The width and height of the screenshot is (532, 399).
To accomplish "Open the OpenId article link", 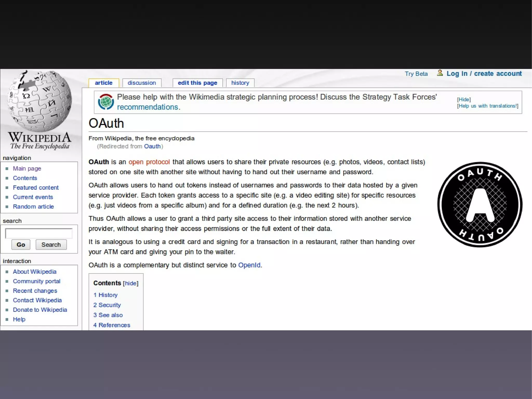I will click(x=249, y=265).
